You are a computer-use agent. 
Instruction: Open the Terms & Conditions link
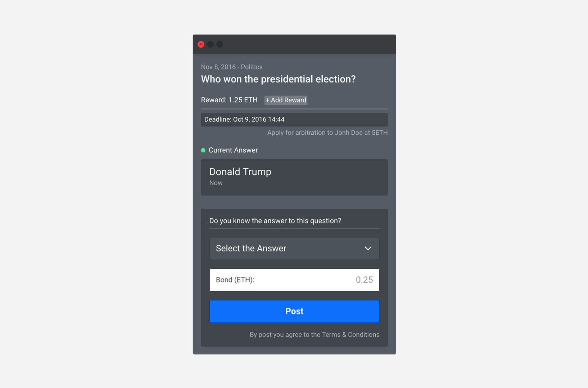(x=350, y=335)
